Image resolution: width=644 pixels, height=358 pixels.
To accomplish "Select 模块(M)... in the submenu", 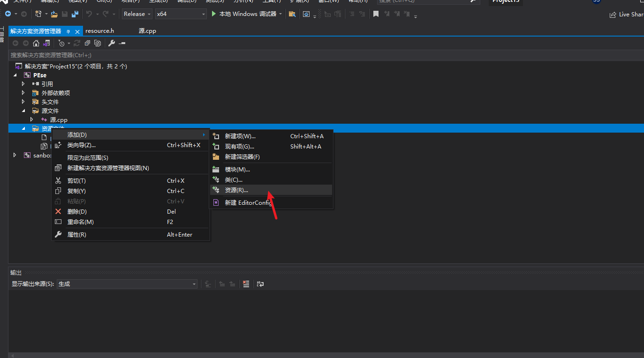I will 272,170.
